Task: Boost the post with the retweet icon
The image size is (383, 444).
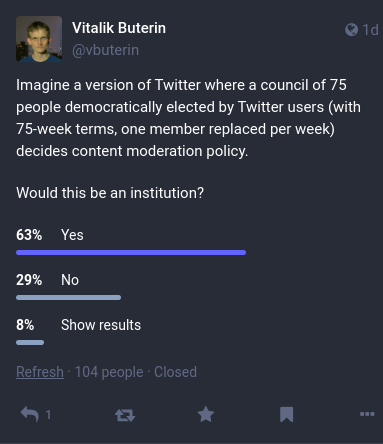Action: 125,415
